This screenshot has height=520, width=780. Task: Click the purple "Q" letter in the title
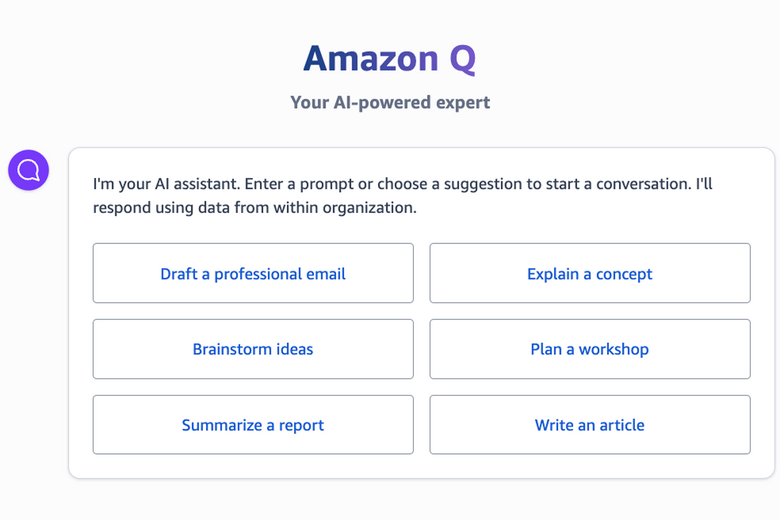[x=462, y=60]
